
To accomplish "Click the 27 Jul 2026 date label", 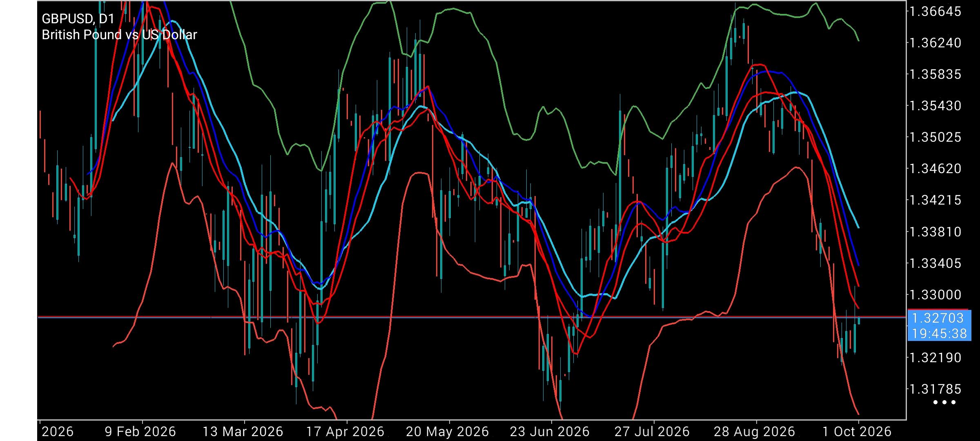I will tap(652, 432).
